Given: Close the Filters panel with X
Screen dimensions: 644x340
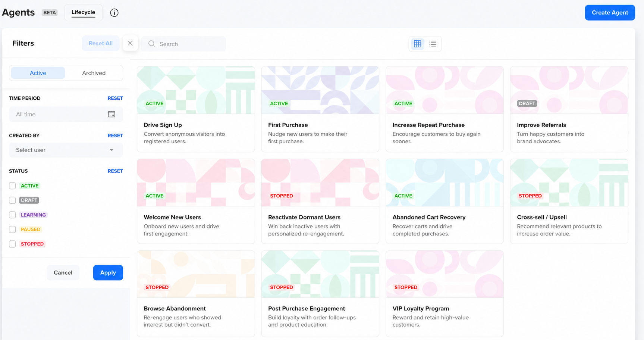Looking at the screenshot, I should 130,43.
